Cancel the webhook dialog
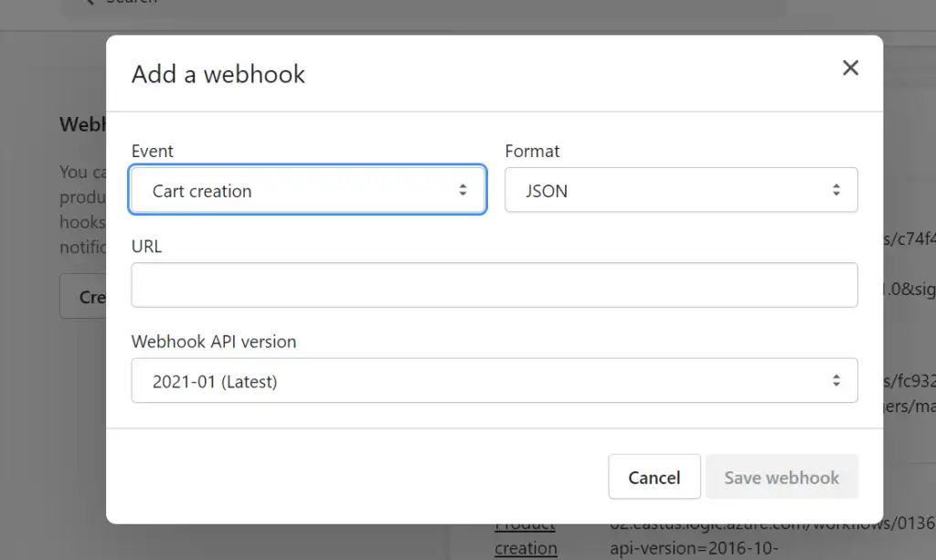This screenshot has height=560, width=936. (x=654, y=477)
